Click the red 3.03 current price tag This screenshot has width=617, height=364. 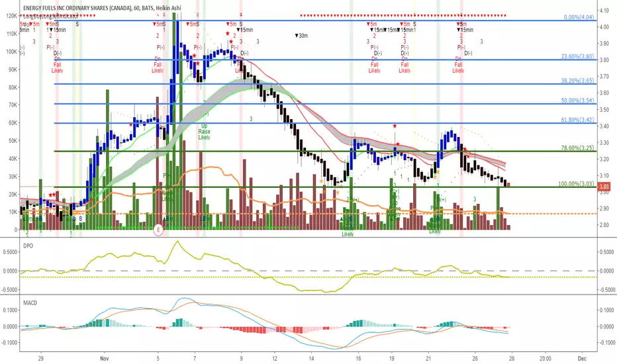click(604, 187)
